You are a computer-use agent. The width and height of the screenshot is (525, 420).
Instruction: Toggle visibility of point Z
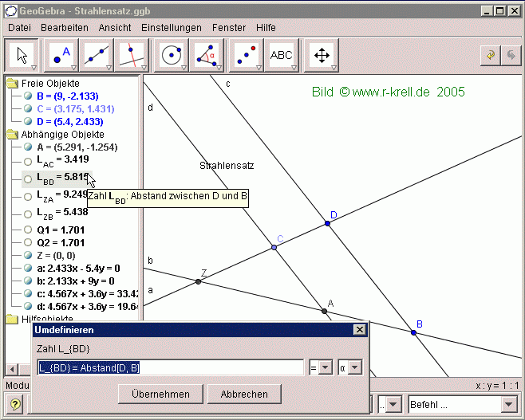[x=29, y=255]
